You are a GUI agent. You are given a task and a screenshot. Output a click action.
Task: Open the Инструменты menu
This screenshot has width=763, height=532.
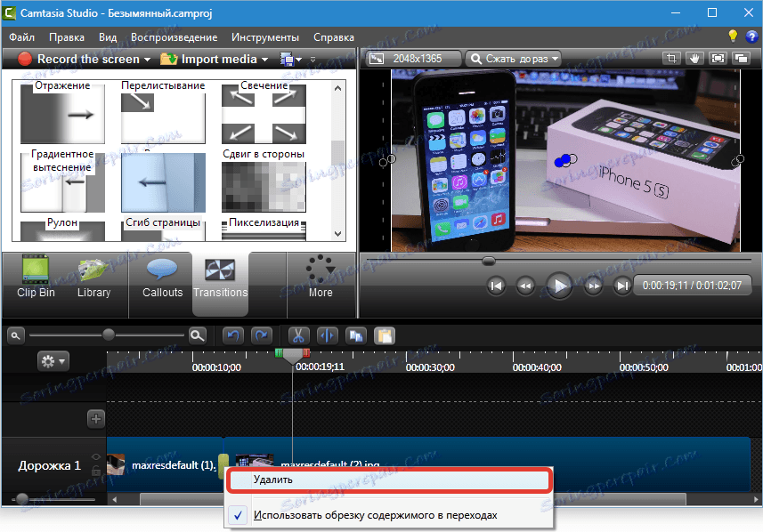click(x=265, y=37)
